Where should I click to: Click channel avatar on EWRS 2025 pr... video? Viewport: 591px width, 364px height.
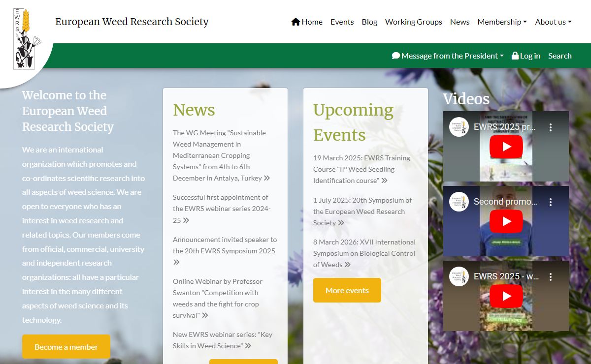[x=459, y=127]
